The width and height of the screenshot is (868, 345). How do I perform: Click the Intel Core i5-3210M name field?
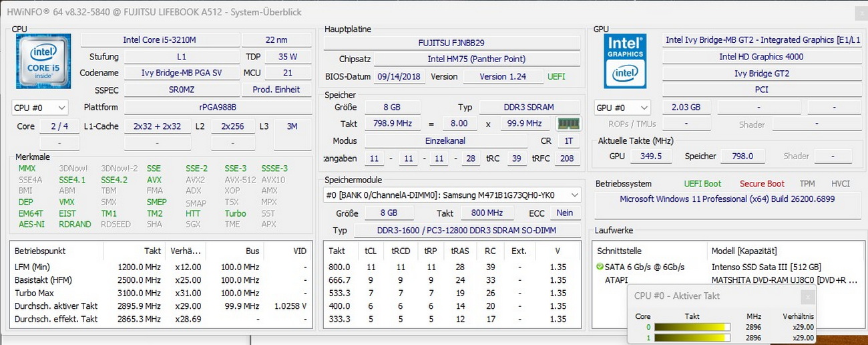159,40
